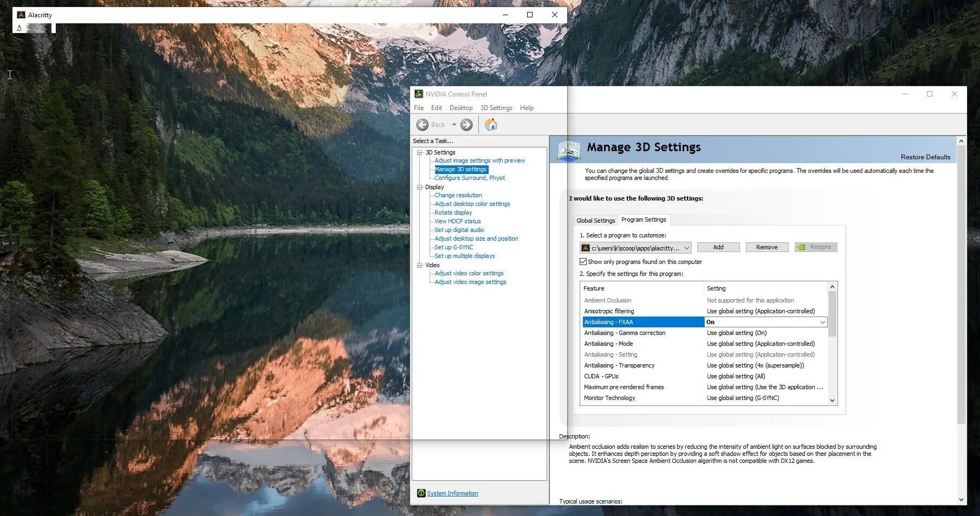This screenshot has width=980, height=516.
Task: Click main panel scrollbar down arrow
Action: pyautogui.click(x=962, y=500)
